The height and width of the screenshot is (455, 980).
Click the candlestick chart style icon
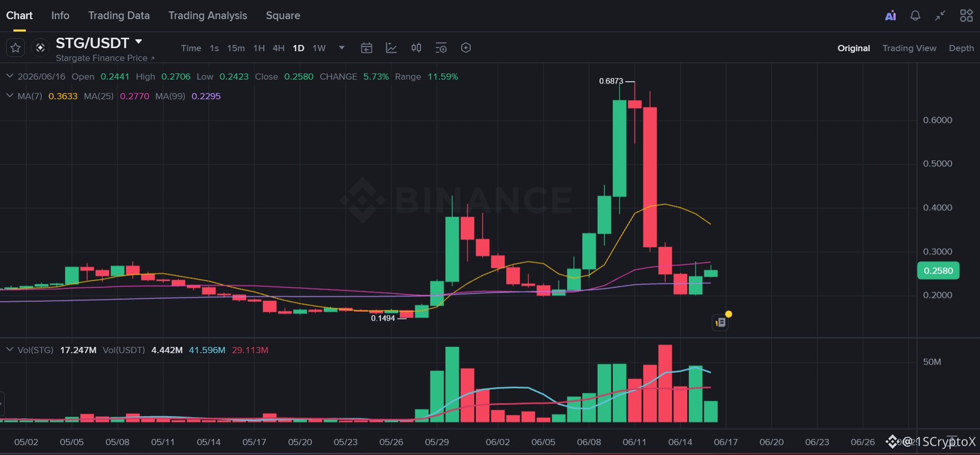click(x=416, y=48)
